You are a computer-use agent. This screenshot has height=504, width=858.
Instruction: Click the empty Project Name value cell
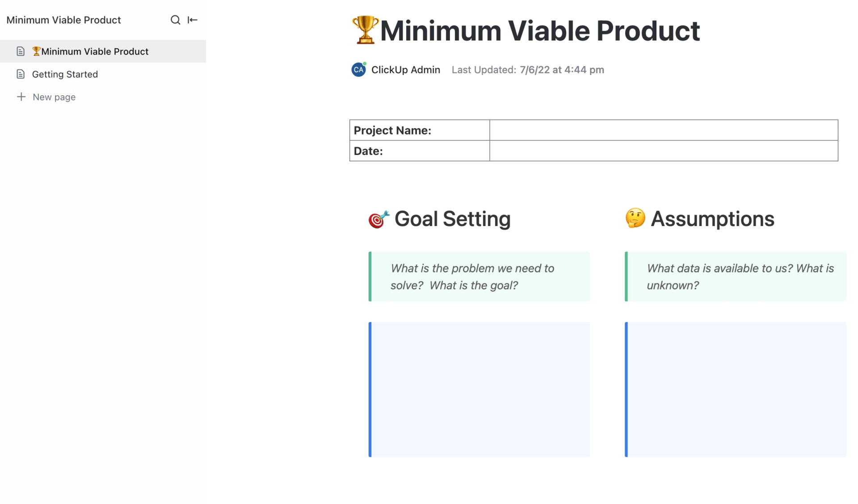663,130
